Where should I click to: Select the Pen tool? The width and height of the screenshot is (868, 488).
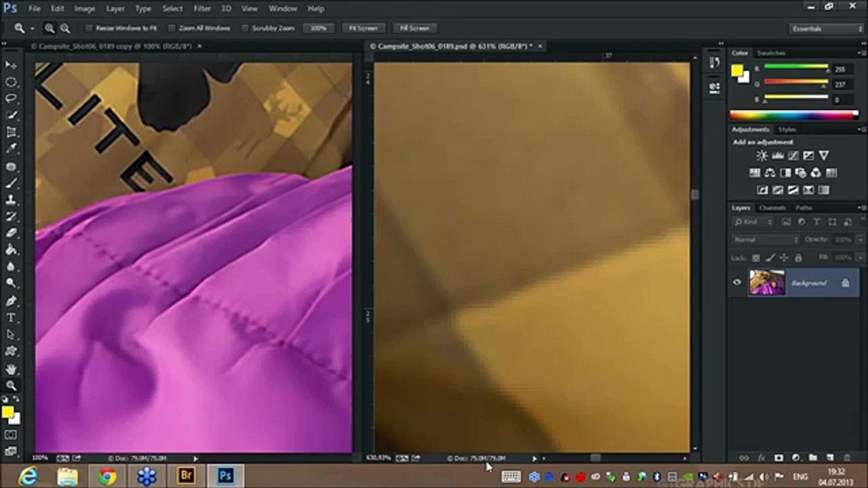click(x=11, y=301)
